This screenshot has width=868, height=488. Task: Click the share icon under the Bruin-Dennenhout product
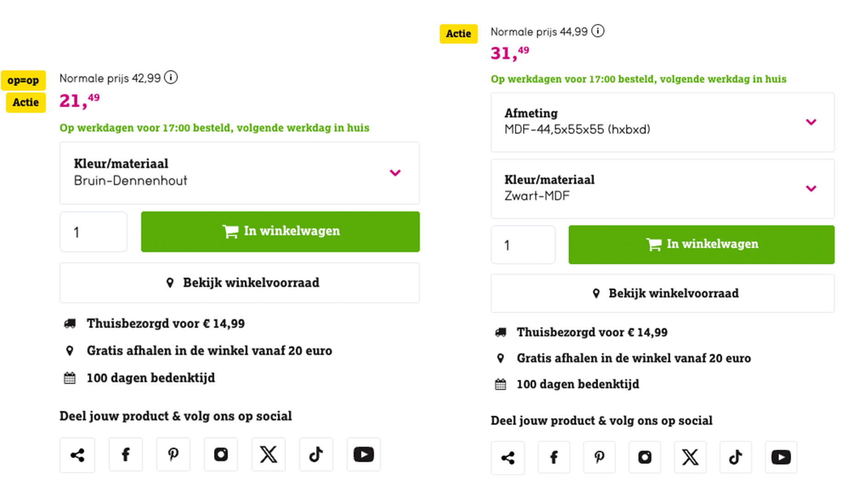[x=77, y=455]
